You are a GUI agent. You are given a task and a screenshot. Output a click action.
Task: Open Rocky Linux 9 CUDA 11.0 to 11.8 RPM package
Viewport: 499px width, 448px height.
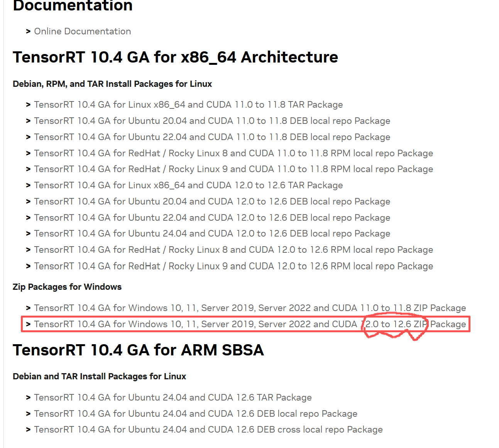click(233, 169)
